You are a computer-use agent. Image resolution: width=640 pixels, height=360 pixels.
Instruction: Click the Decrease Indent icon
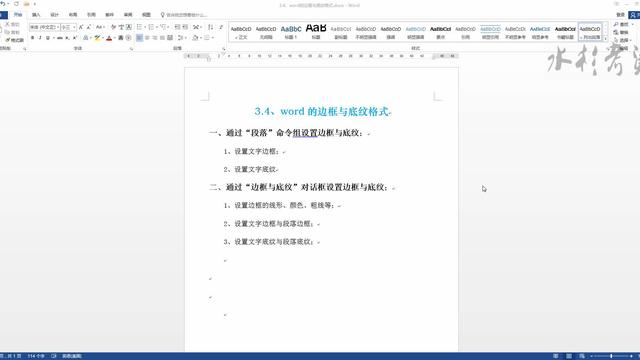(x=177, y=27)
